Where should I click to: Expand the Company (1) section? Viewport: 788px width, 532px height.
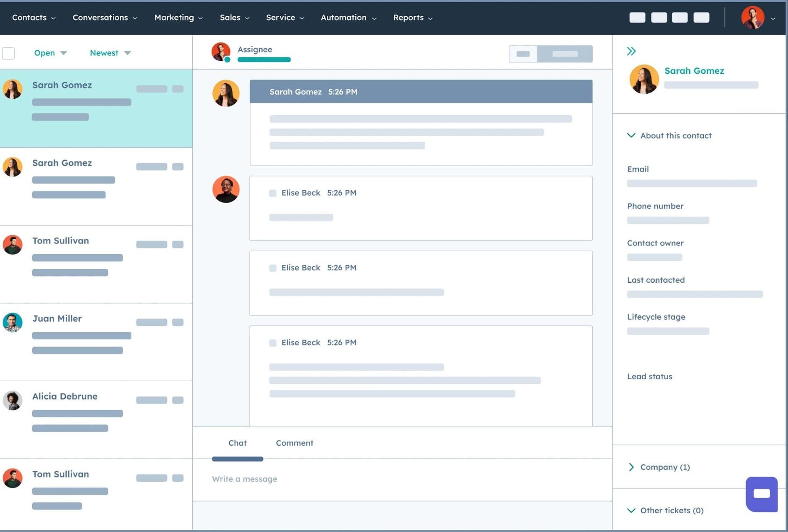[659, 467]
